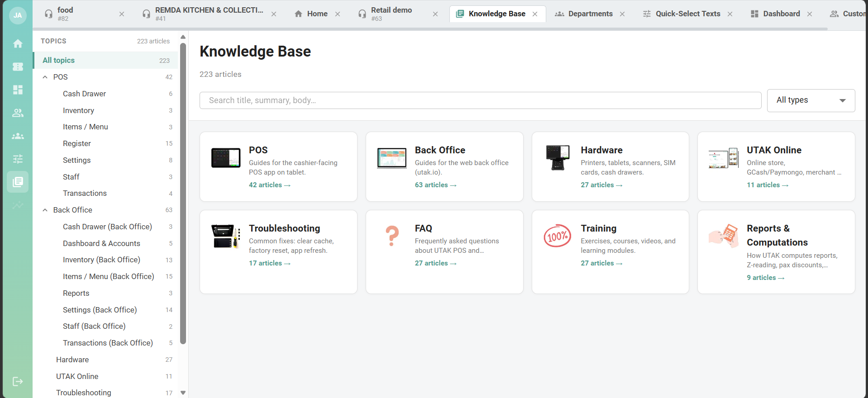The width and height of the screenshot is (868, 398).
Task: Open the departments group icon in sidebar
Action: pos(18,136)
